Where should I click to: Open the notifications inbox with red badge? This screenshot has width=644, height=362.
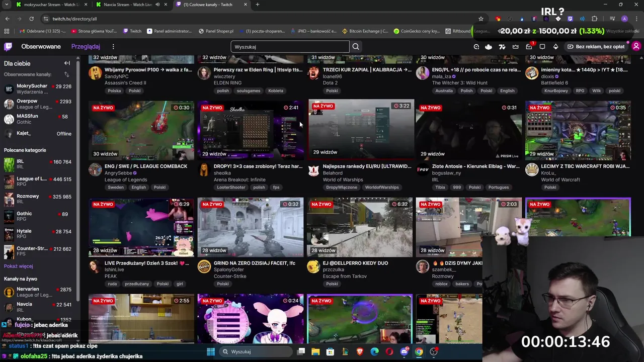[529, 47]
